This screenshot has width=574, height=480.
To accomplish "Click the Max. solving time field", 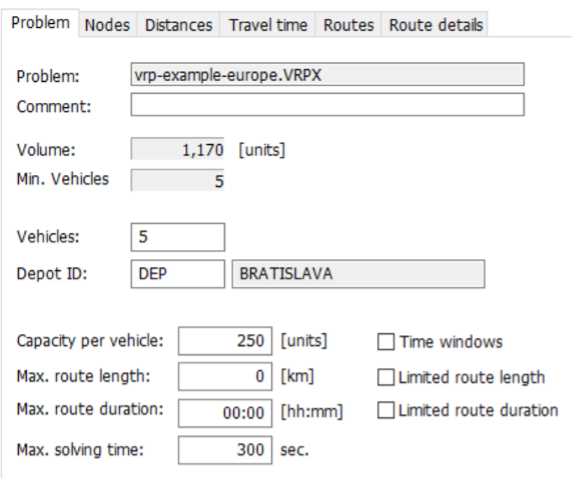I will [x=225, y=450].
